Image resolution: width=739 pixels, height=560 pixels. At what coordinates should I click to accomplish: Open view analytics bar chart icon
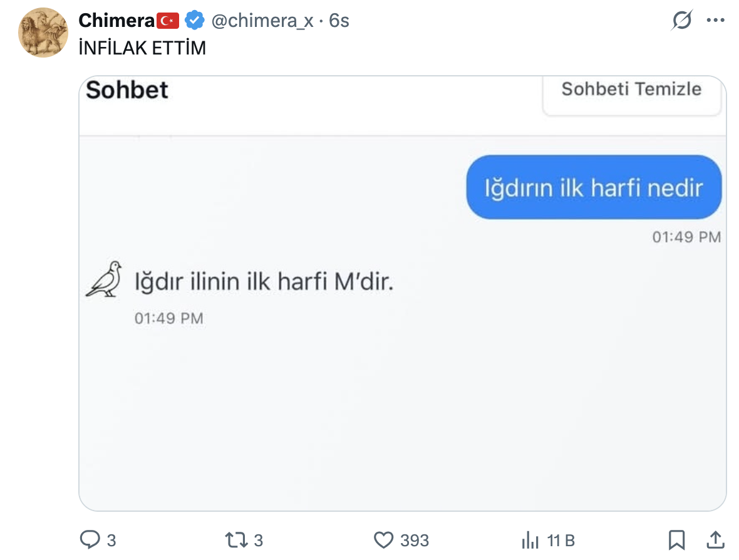tap(530, 539)
